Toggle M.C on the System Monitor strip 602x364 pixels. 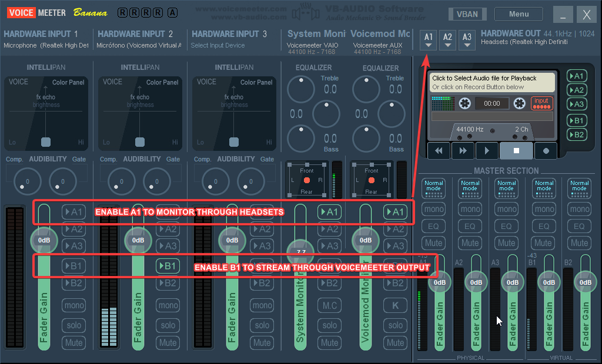pyautogui.click(x=329, y=305)
